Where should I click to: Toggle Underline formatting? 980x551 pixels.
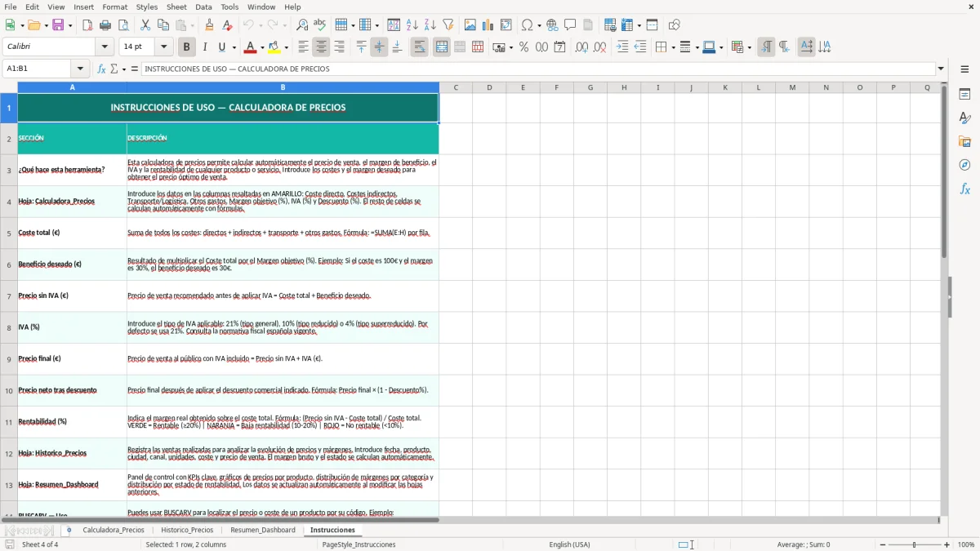pos(222,47)
